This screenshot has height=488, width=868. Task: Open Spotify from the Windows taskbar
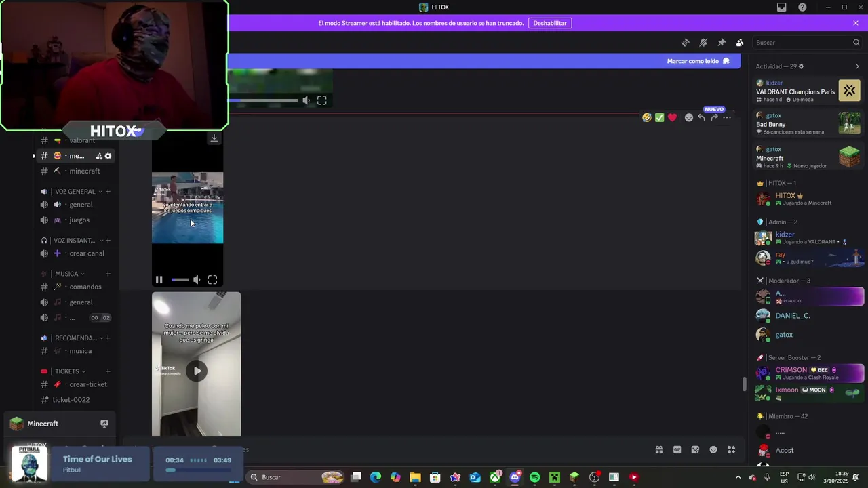(534, 477)
